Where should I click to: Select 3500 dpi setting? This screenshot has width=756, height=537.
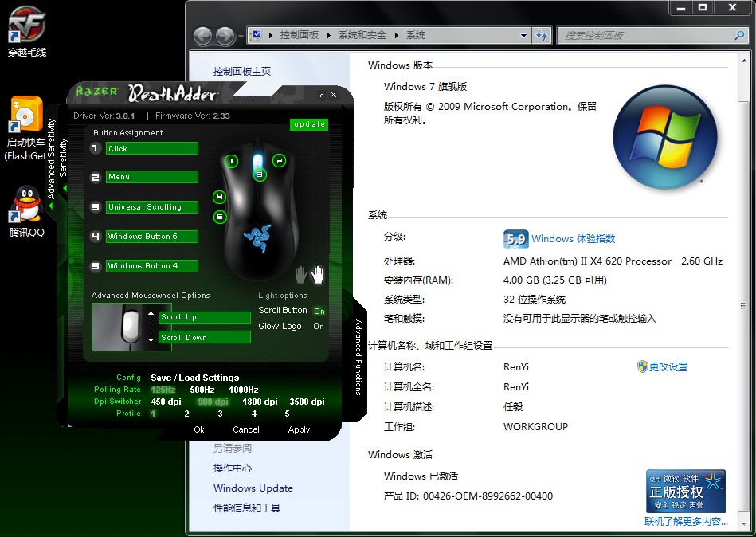point(307,402)
